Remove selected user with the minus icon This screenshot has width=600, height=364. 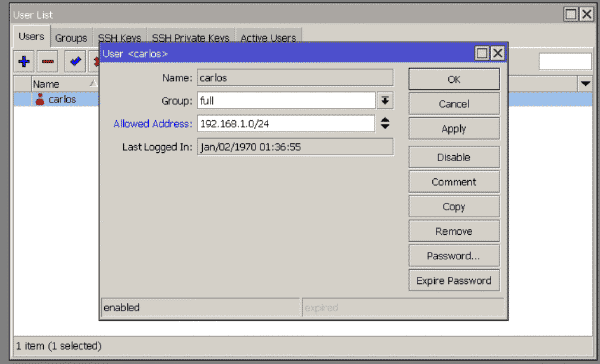tap(47, 61)
